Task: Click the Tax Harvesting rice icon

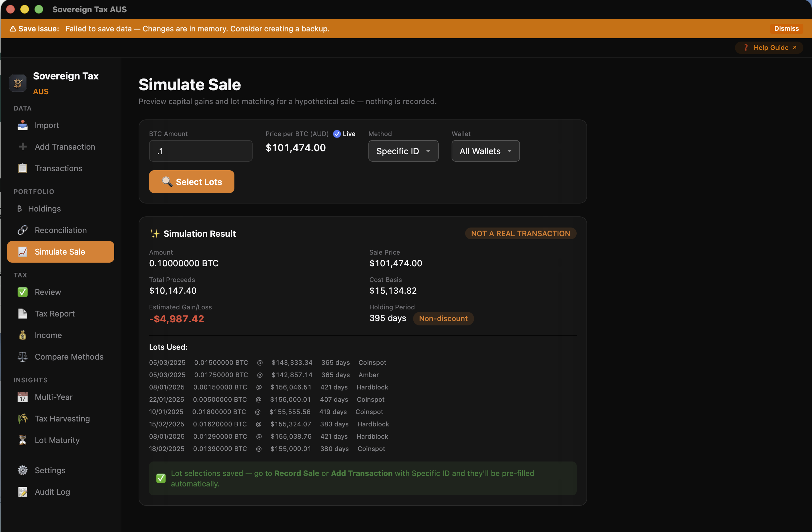Action: [22, 418]
